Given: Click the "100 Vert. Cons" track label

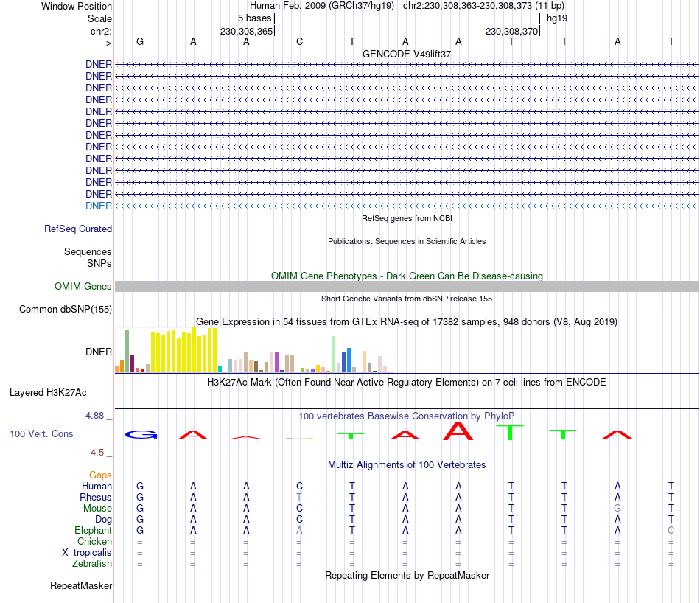Looking at the screenshot, I should pyautogui.click(x=41, y=433).
